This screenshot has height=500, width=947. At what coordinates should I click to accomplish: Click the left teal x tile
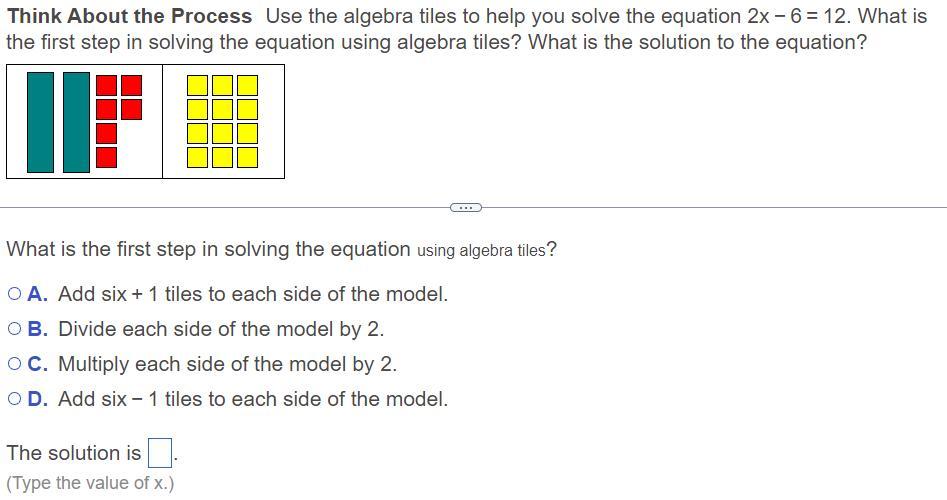coord(40,122)
